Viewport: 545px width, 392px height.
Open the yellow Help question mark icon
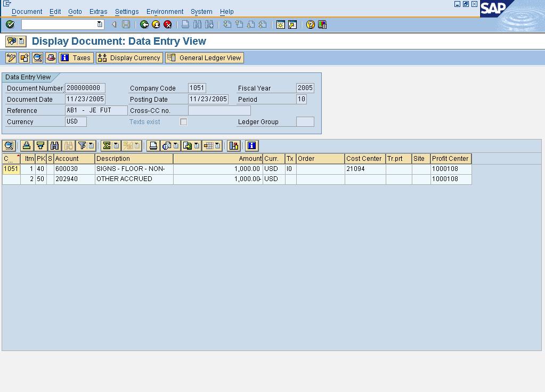311,24
